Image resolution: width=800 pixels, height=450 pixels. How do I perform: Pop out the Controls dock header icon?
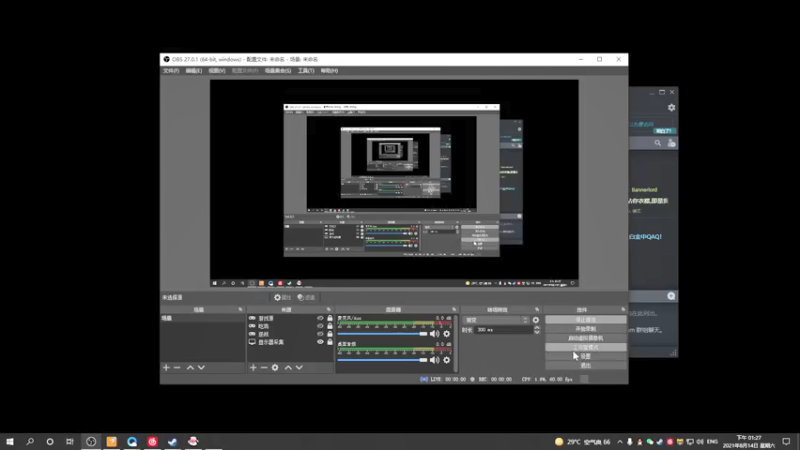[623, 310]
